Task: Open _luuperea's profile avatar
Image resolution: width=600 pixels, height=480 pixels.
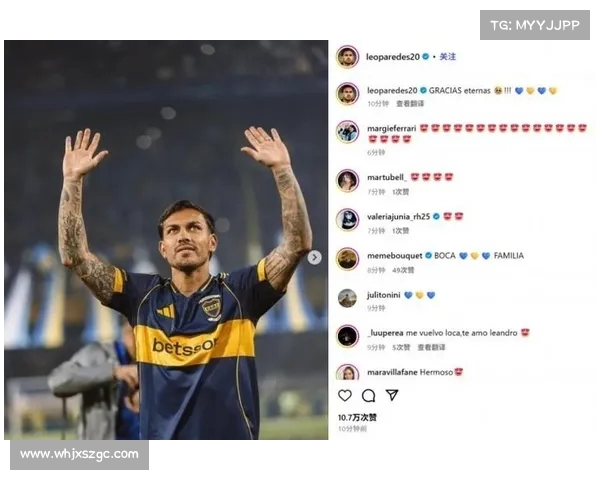Action: tap(347, 336)
